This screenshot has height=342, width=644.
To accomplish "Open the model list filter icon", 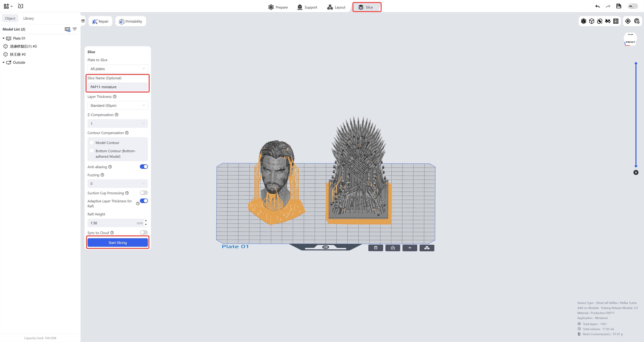I will [75, 29].
